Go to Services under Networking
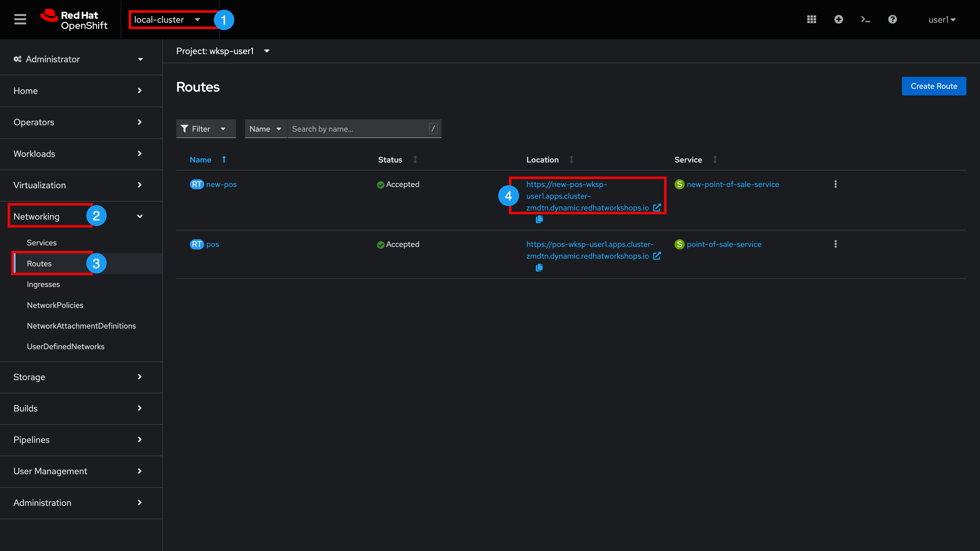This screenshot has width=980, height=551. (x=42, y=243)
